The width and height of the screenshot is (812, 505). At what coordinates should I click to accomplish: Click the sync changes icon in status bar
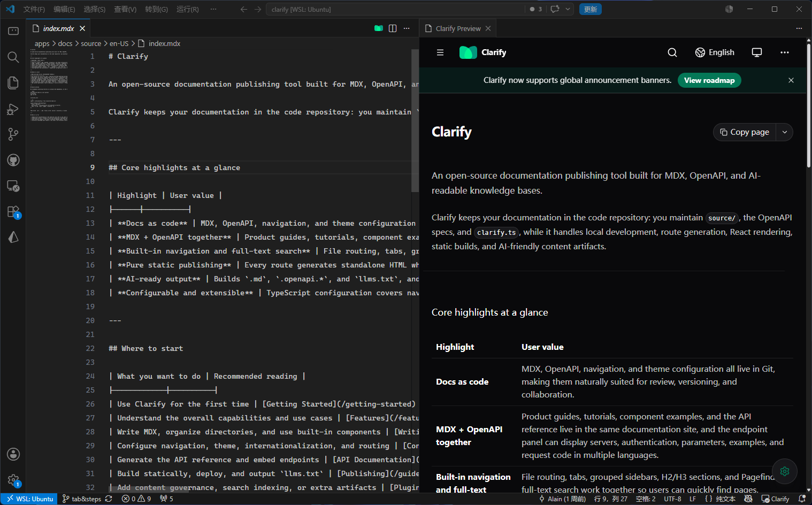109,499
